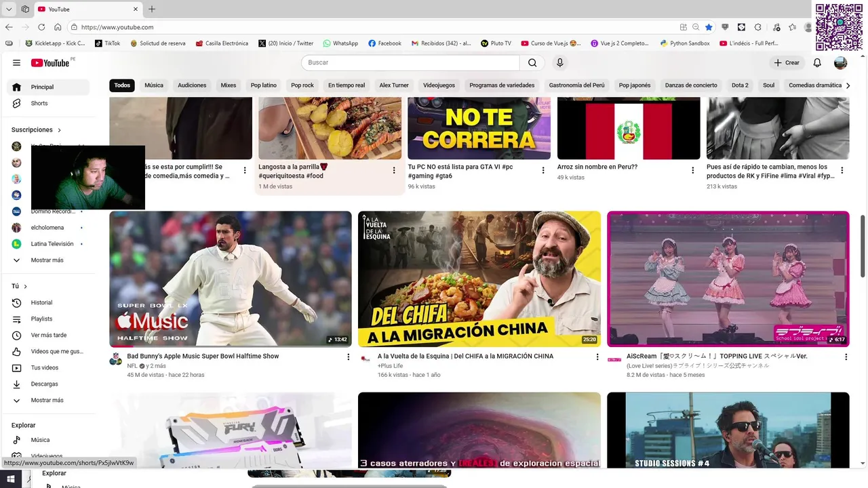This screenshot has width=868, height=488.
Task: Open options menu for AiScReam video
Action: click(846, 357)
